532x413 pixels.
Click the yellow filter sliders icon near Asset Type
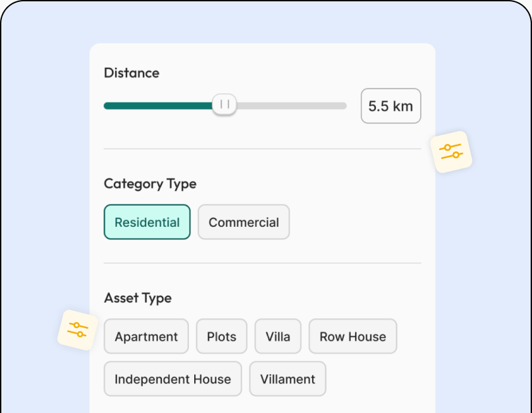78,330
